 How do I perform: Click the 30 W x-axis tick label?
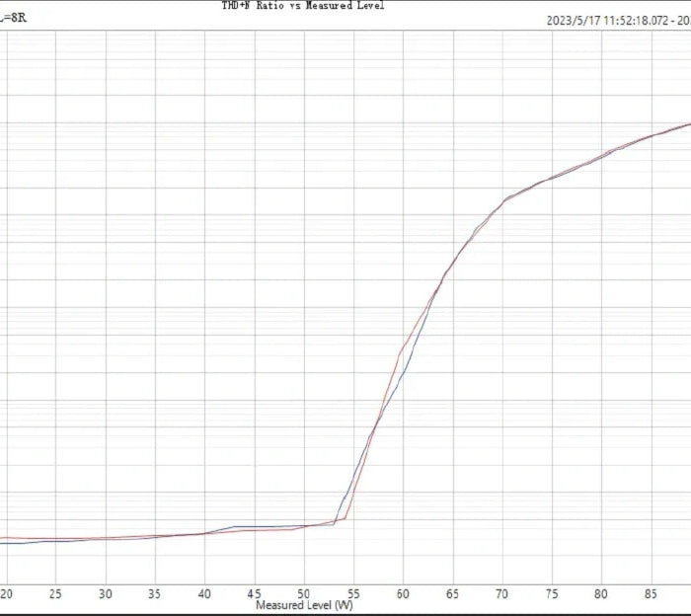[106, 594]
